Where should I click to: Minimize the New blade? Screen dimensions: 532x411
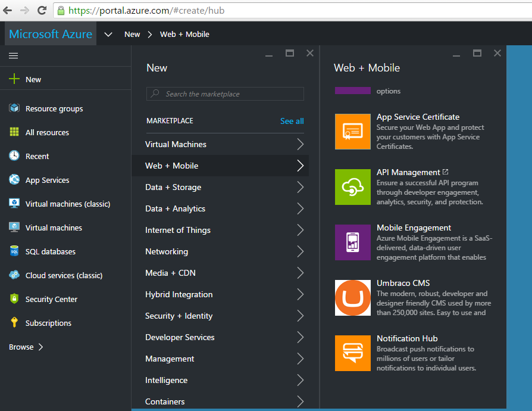point(269,55)
